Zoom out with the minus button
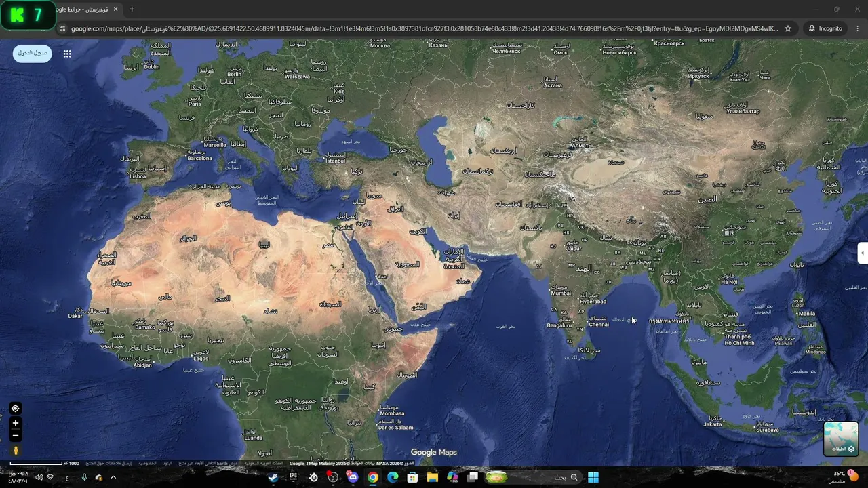Viewport: 868px width, 488px height. point(16,436)
